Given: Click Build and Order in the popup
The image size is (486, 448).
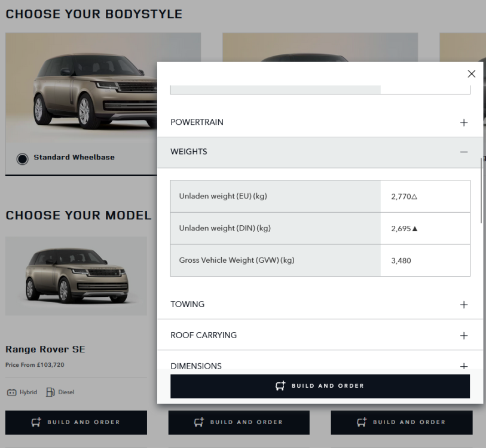Looking at the screenshot, I should (320, 386).
